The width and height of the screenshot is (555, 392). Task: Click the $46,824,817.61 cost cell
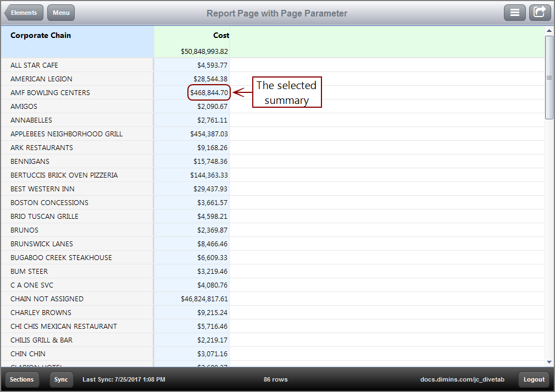(x=204, y=299)
